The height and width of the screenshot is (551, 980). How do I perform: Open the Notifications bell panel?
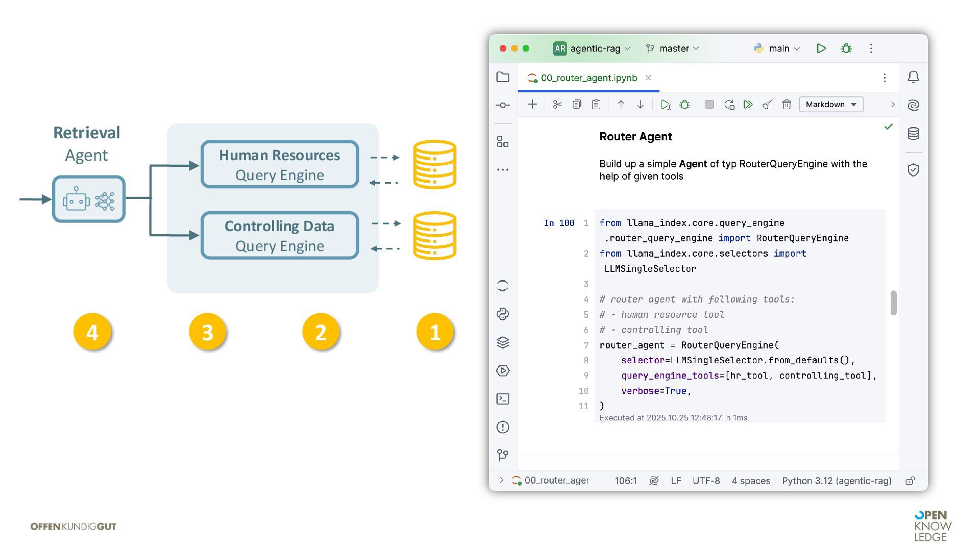tap(913, 77)
